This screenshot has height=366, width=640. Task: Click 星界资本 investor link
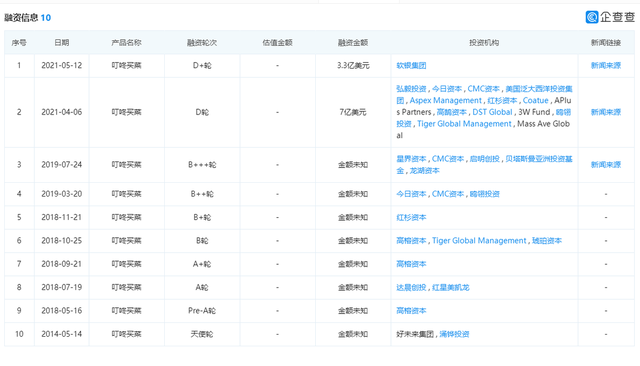coord(411,159)
